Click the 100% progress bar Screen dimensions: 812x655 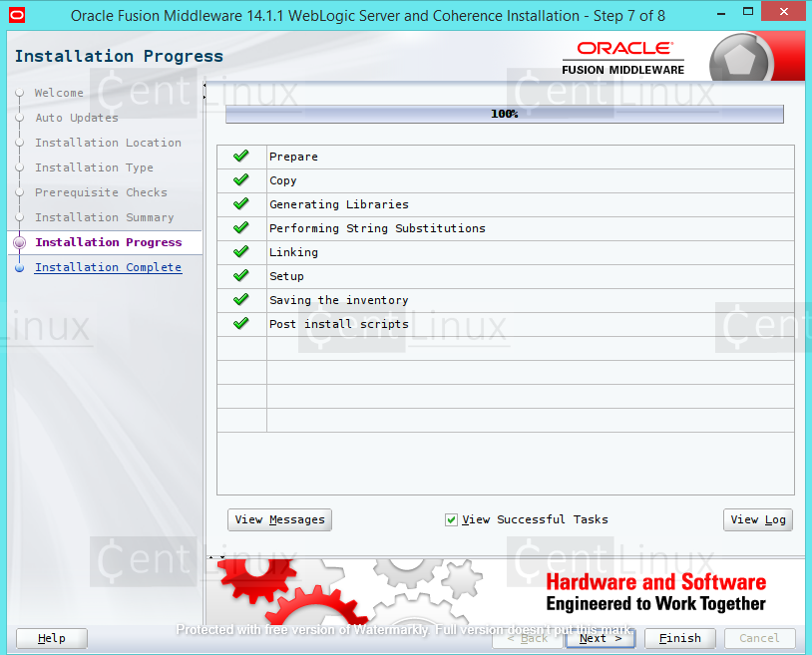[x=504, y=114]
